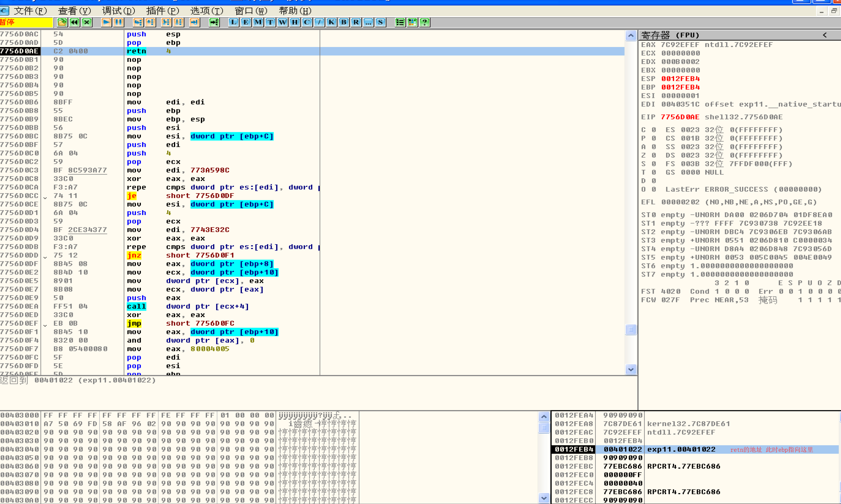Select stack address 0012FEBC row
Viewport: 841px width, 504px height.
(x=696, y=466)
